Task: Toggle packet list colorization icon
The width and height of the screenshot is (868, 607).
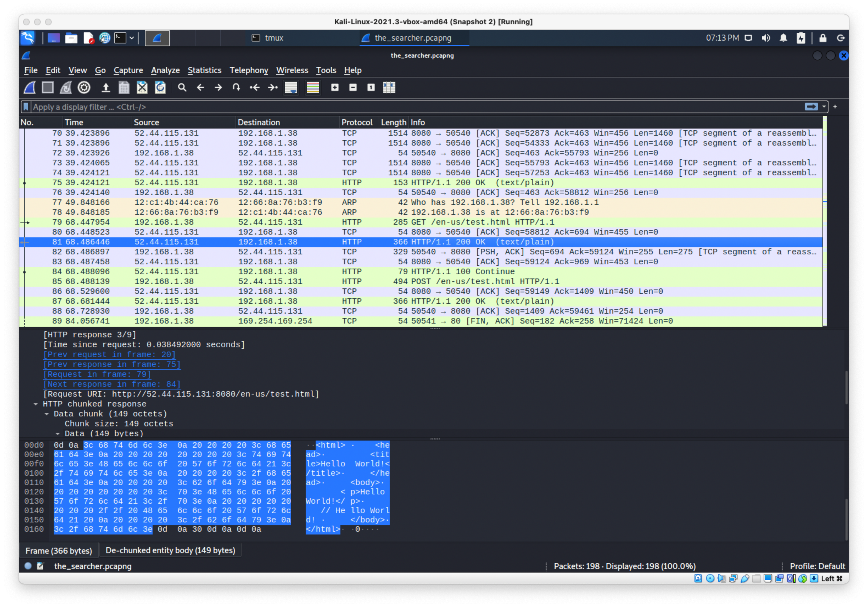Action: coord(313,88)
